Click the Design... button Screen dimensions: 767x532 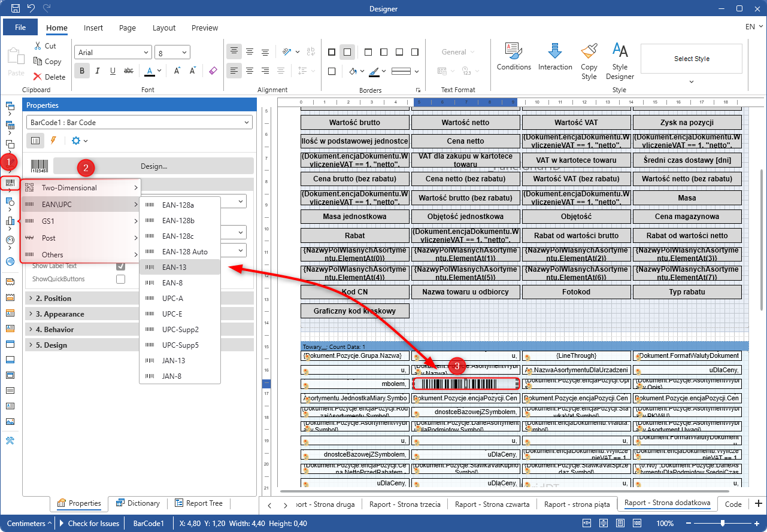154,166
